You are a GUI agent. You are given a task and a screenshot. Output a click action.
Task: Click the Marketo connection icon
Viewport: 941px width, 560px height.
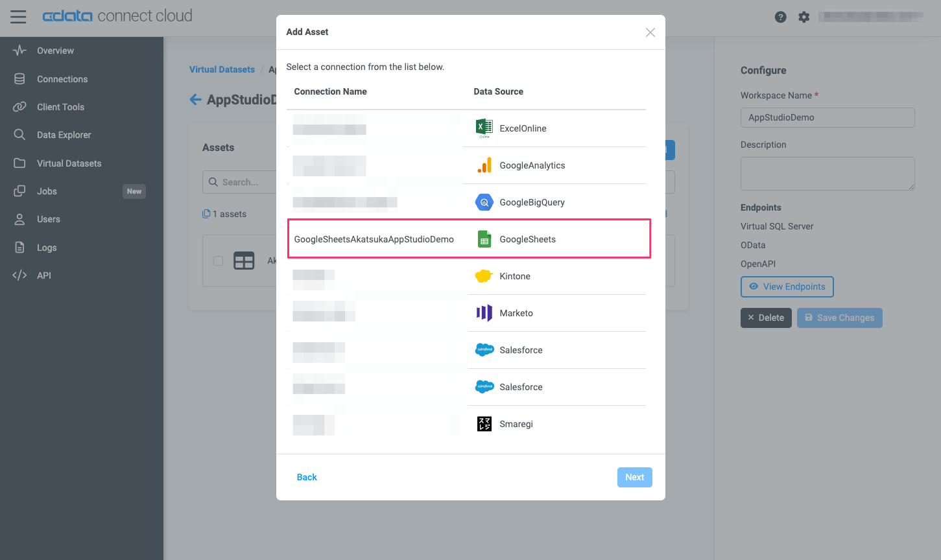pyautogui.click(x=484, y=313)
